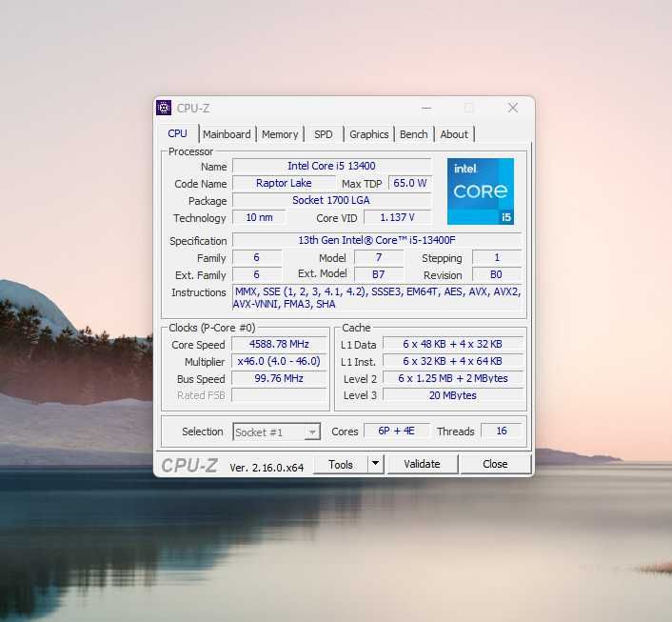Screen dimensions: 672x622
Task: Close the CPU-Z window with X
Action: pos(513,108)
